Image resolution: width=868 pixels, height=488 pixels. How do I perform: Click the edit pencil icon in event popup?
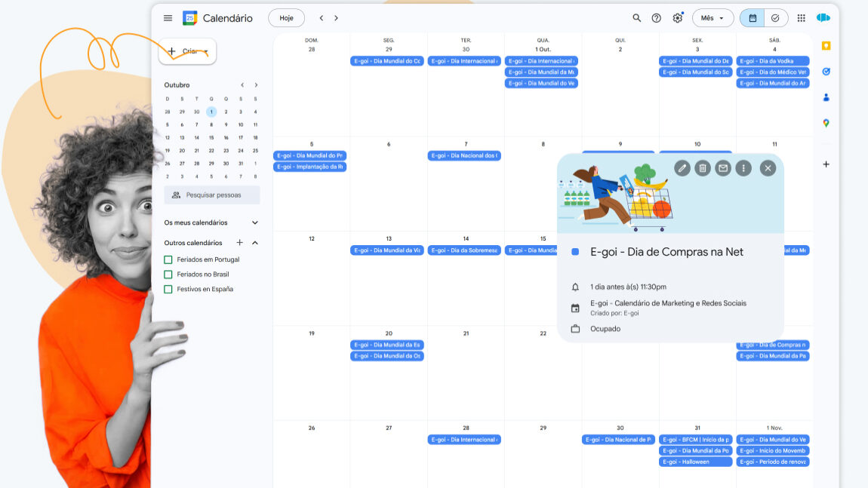coord(682,168)
